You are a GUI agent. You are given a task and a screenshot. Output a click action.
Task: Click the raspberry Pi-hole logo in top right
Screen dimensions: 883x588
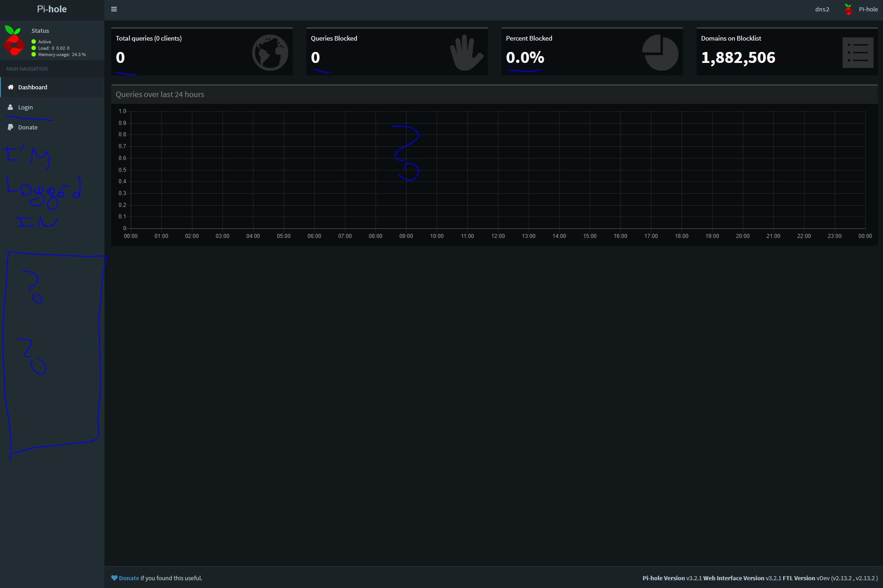click(x=848, y=9)
